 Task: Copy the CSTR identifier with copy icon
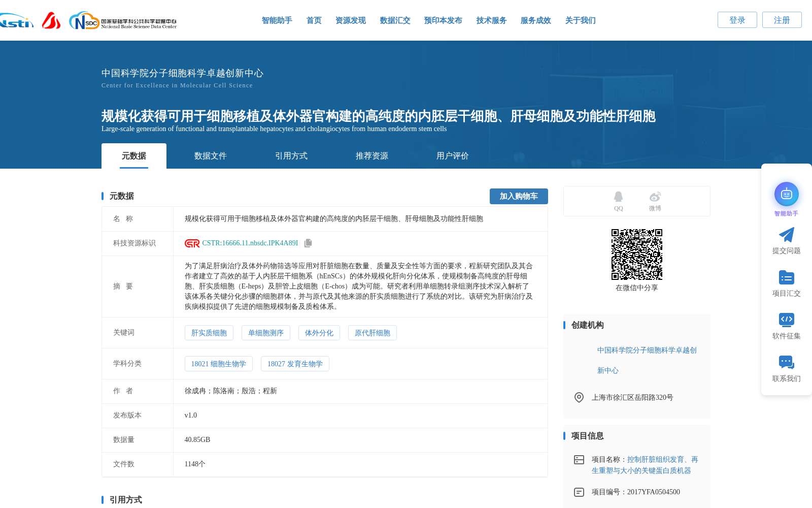pyautogui.click(x=308, y=243)
